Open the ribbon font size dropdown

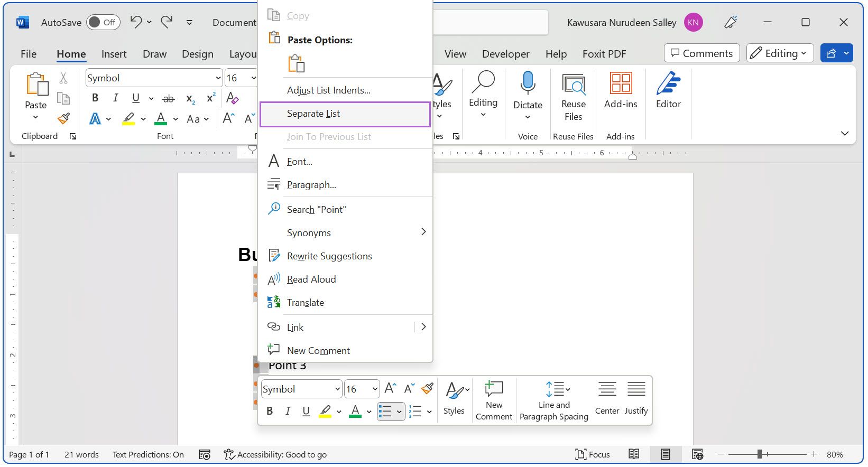(253, 78)
